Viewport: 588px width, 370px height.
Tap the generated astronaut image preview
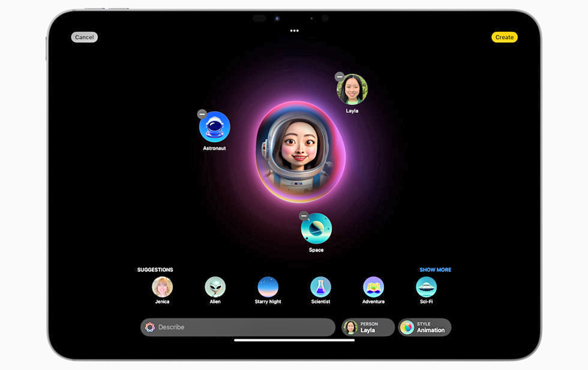(300, 151)
